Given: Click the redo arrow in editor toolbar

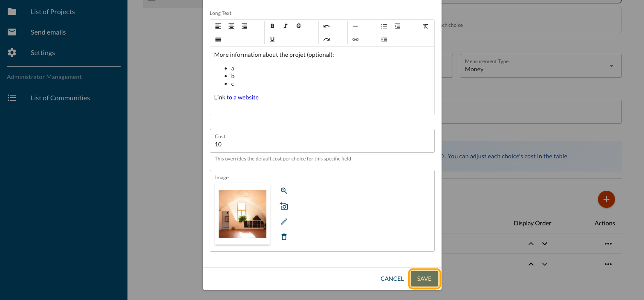Looking at the screenshot, I should coord(326,39).
